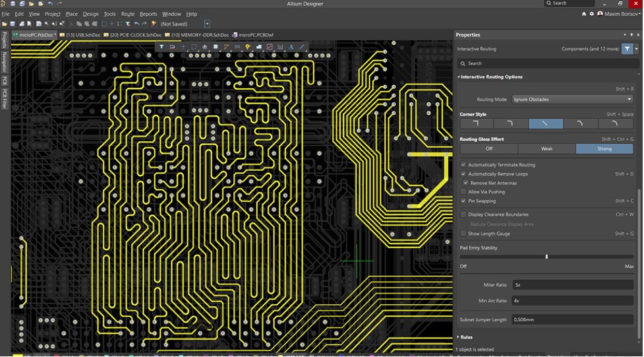Screen dimensions: 644x357
Task: Select the rectangle selection icon in floating toolbar
Action: click(194, 47)
